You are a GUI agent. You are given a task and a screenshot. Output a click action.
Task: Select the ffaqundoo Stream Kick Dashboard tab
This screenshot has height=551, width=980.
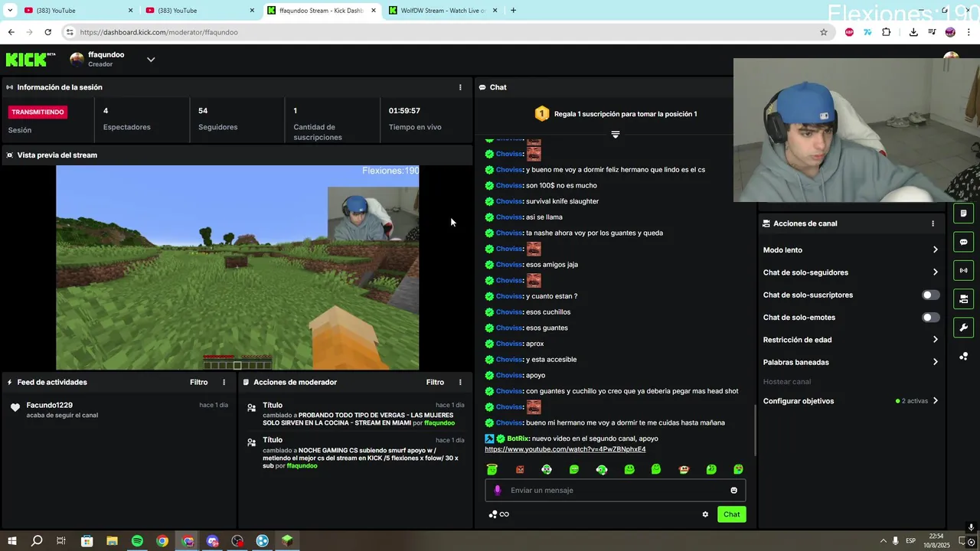coord(322,11)
